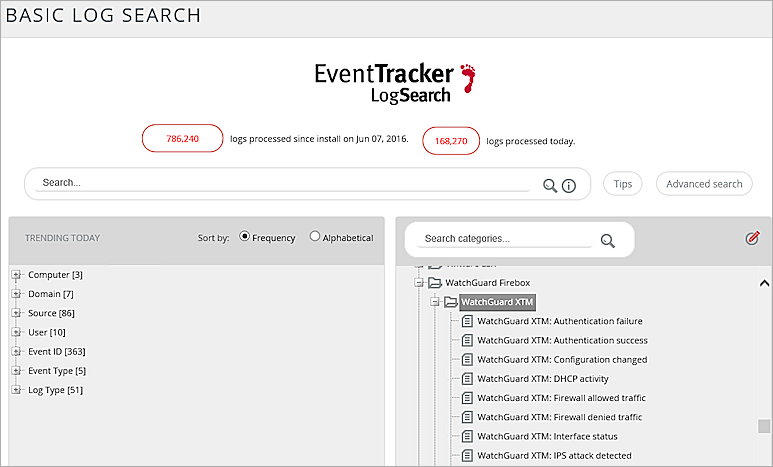Expand the Event ID [363] node
The image size is (773, 467).
(16, 352)
